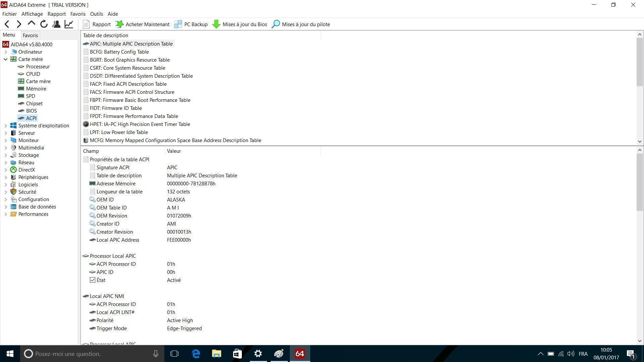Viewport: 644px width, 362px height.
Task: Open the user profile toolbar icon
Action: point(56,24)
